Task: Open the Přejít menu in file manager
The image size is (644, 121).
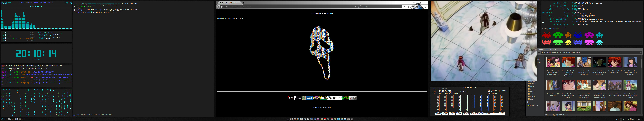Action: pos(547,49)
